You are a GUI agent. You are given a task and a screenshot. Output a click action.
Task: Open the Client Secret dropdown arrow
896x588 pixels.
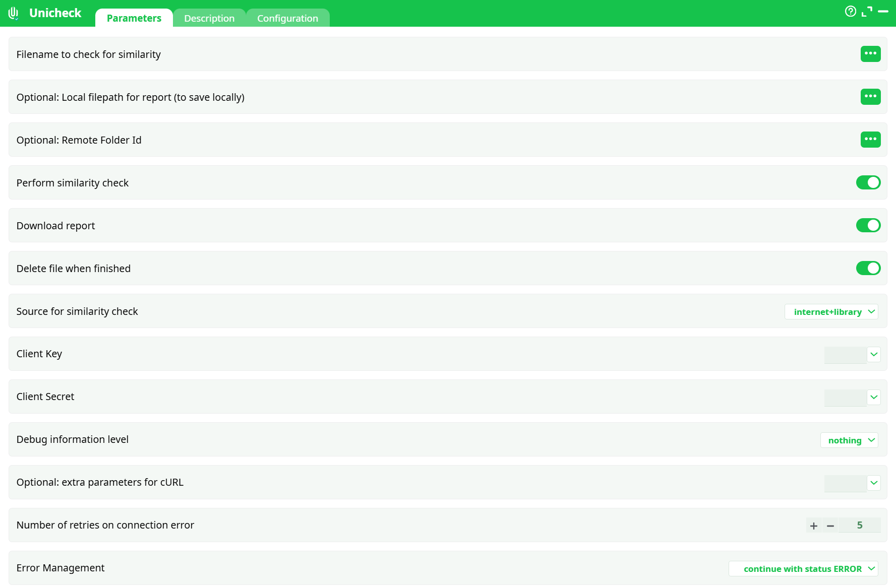[874, 398]
